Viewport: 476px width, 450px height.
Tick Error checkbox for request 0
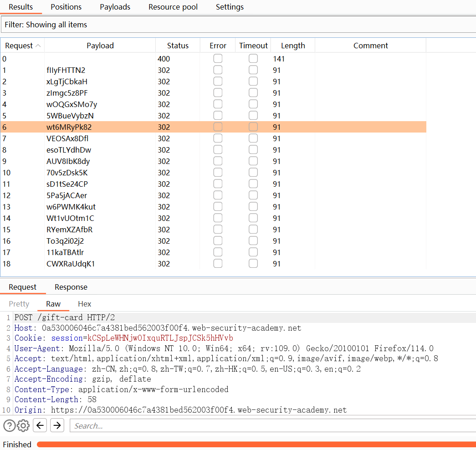(x=218, y=59)
